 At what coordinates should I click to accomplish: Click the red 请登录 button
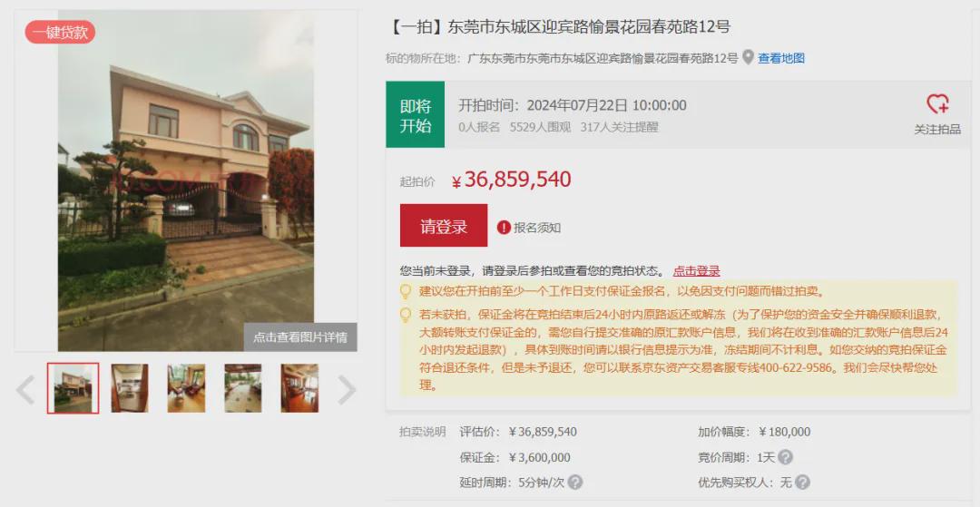[x=444, y=226]
